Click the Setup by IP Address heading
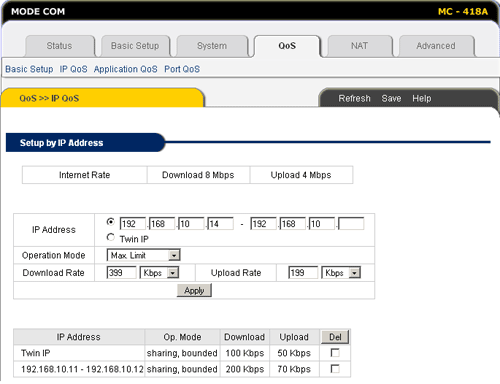Screen dimensions: 500x384 61,143
